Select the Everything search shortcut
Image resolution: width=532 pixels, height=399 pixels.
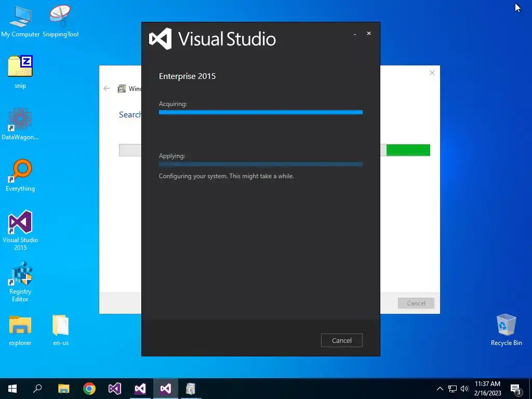click(x=20, y=176)
